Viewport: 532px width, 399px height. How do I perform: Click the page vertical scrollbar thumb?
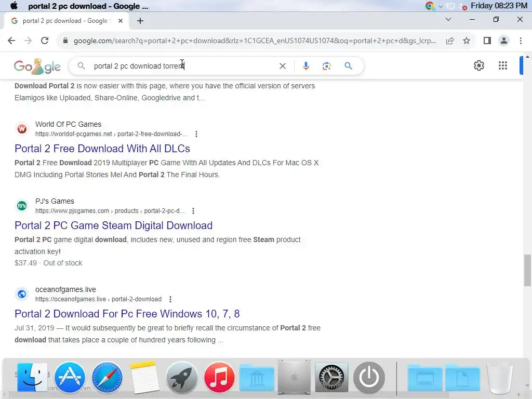point(527,270)
